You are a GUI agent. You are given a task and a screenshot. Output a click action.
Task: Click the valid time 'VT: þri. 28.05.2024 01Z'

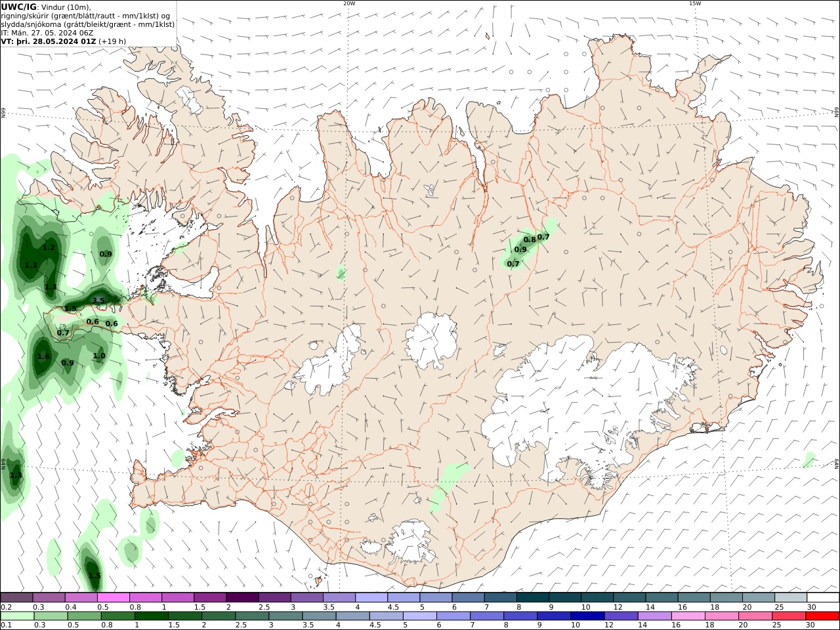49,41
